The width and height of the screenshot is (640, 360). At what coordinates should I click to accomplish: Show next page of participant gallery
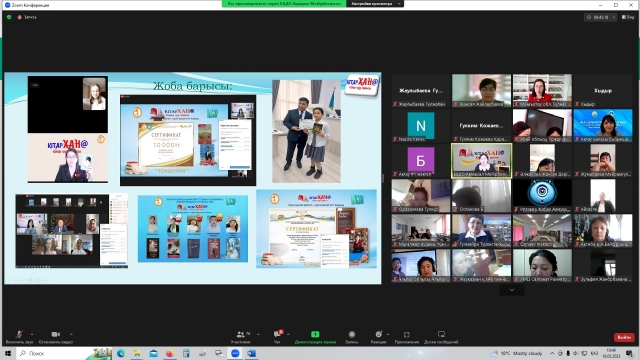tap(511, 290)
